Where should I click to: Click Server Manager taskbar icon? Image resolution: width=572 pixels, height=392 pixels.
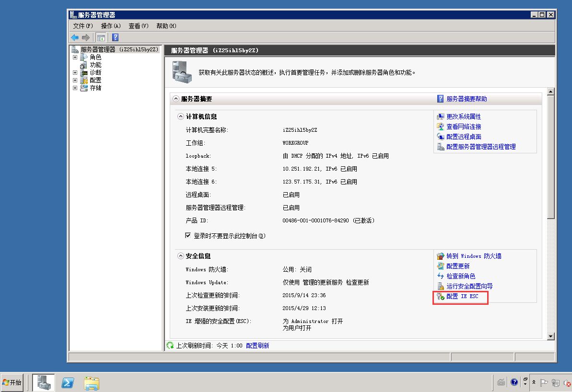click(x=44, y=382)
